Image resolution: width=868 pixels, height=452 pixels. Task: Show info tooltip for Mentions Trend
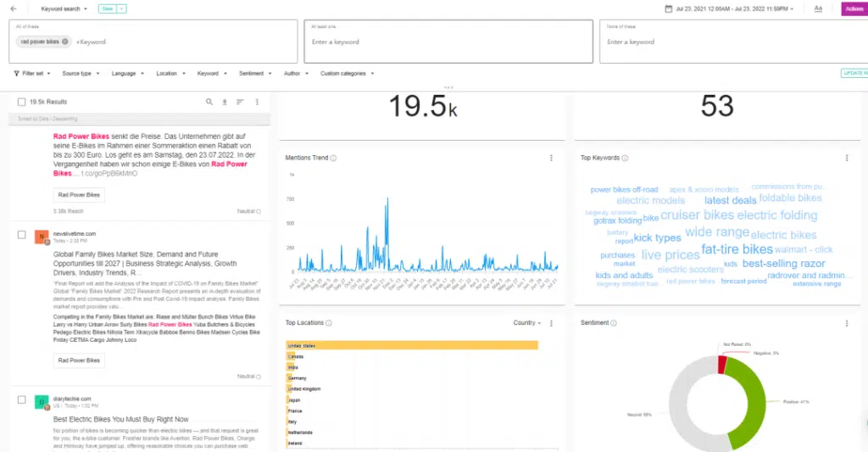point(333,158)
